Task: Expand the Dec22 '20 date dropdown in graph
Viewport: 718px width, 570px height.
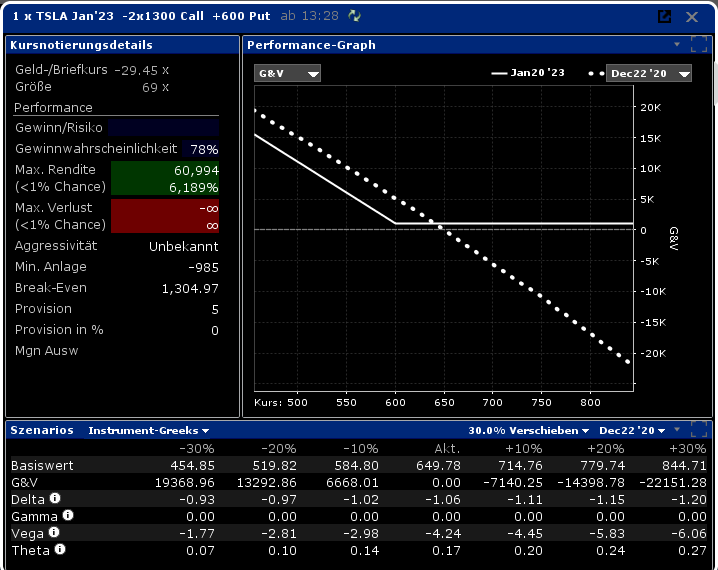Action: pos(649,74)
